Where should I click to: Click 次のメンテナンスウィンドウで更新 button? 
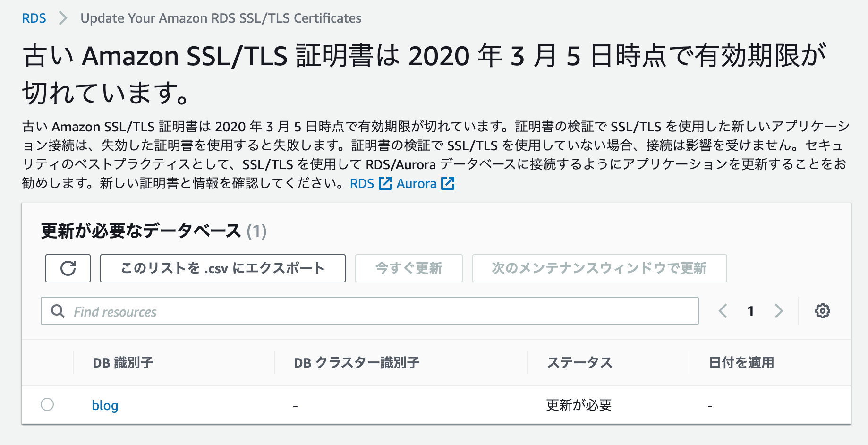(599, 268)
